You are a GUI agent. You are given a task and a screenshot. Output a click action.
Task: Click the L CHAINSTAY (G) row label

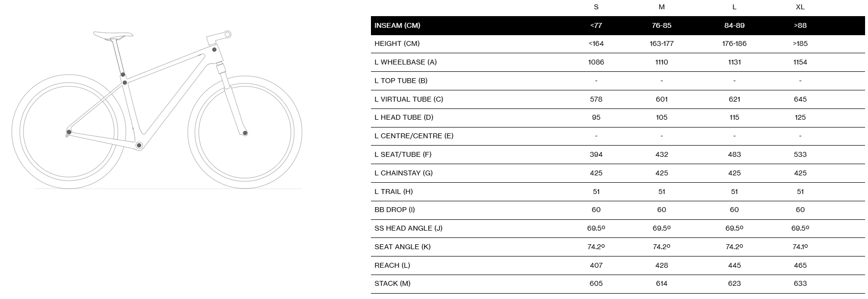[403, 173]
